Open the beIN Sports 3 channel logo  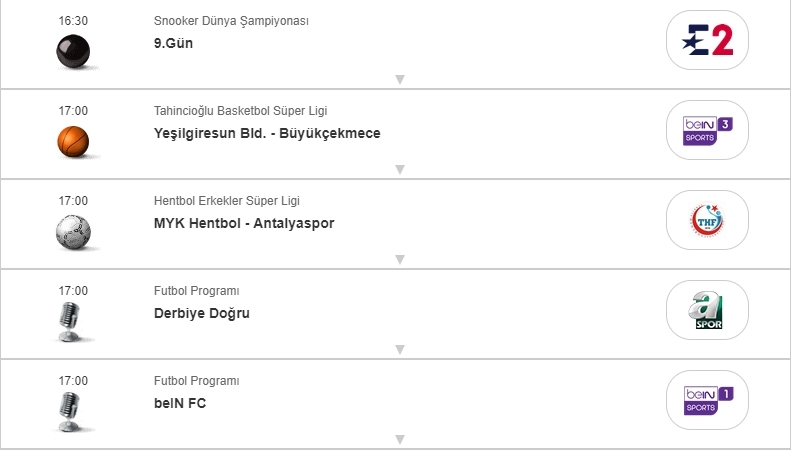pyautogui.click(x=707, y=130)
